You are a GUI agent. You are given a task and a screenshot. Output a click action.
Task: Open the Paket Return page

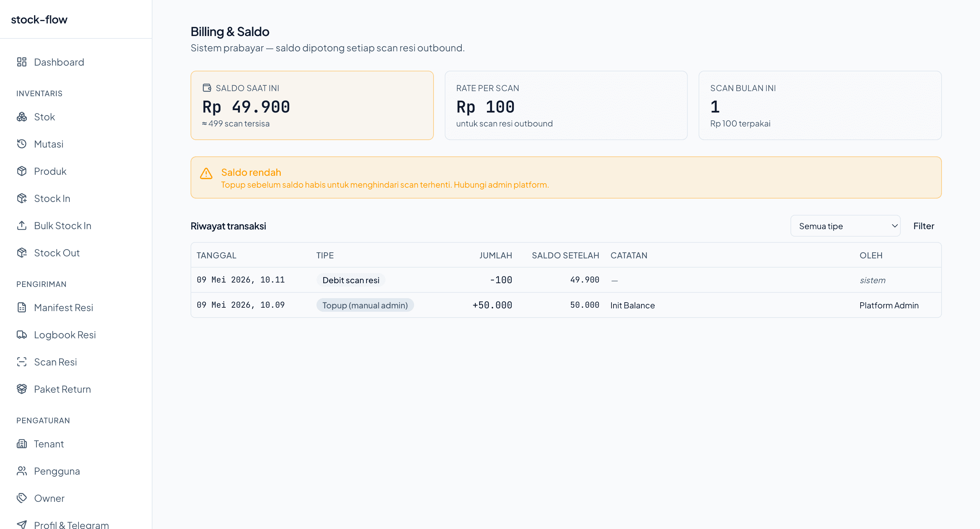(76, 389)
